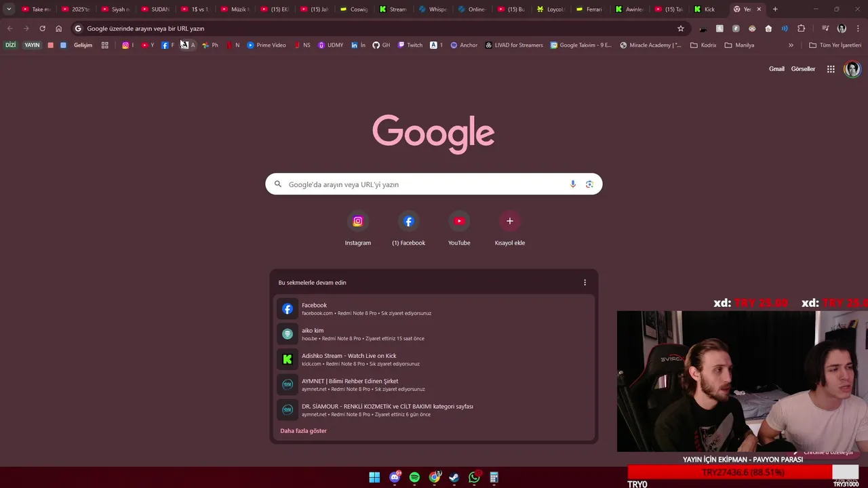Image resolution: width=868 pixels, height=488 pixels.
Task: Open the Google apps grid
Action: (831, 69)
